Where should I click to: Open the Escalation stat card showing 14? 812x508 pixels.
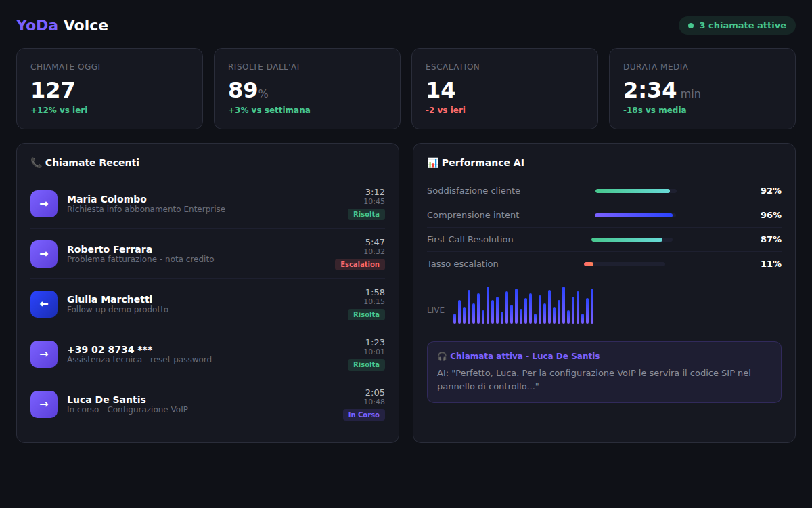[505, 89]
